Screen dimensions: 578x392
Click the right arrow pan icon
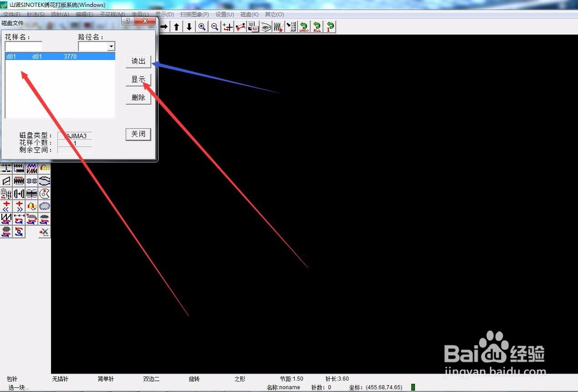(164, 27)
